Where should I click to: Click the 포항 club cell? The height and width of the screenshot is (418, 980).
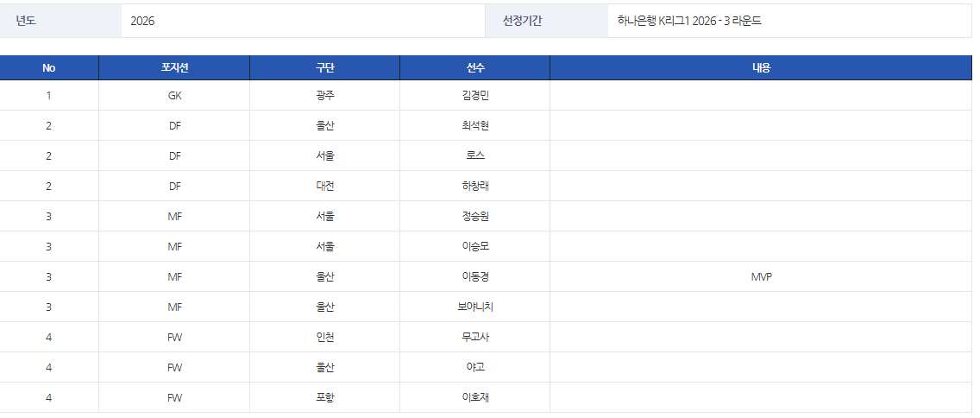pyautogui.click(x=324, y=398)
